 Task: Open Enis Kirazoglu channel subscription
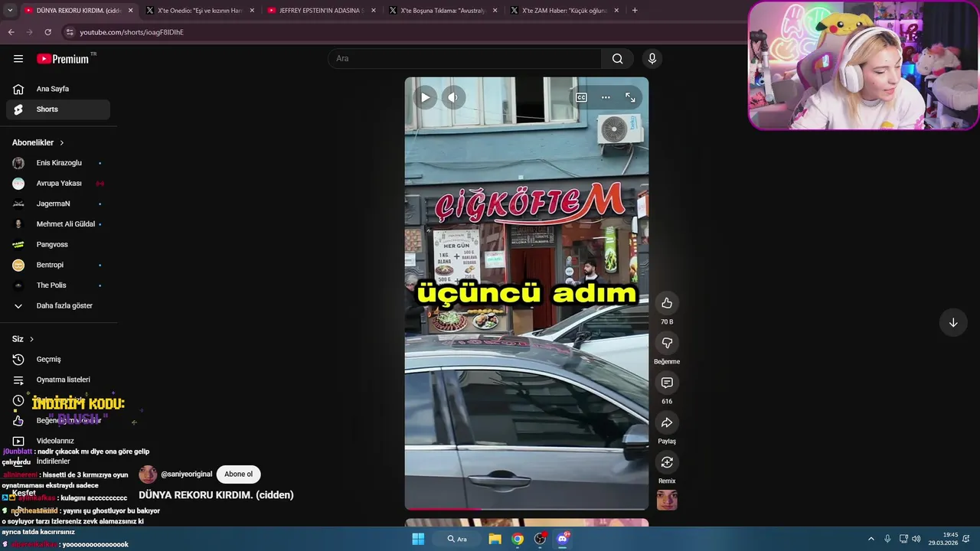coord(58,163)
